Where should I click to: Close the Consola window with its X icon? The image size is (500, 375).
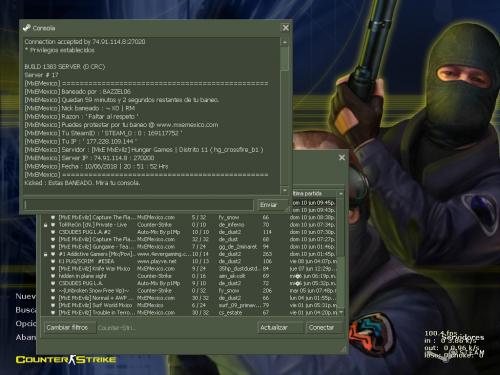[286, 28]
